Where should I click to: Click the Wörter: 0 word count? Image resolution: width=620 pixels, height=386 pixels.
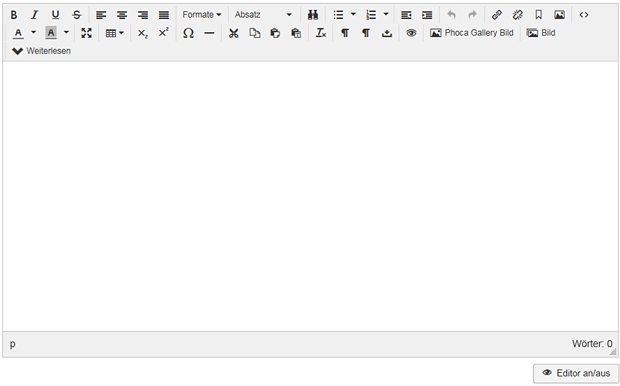pyautogui.click(x=592, y=344)
